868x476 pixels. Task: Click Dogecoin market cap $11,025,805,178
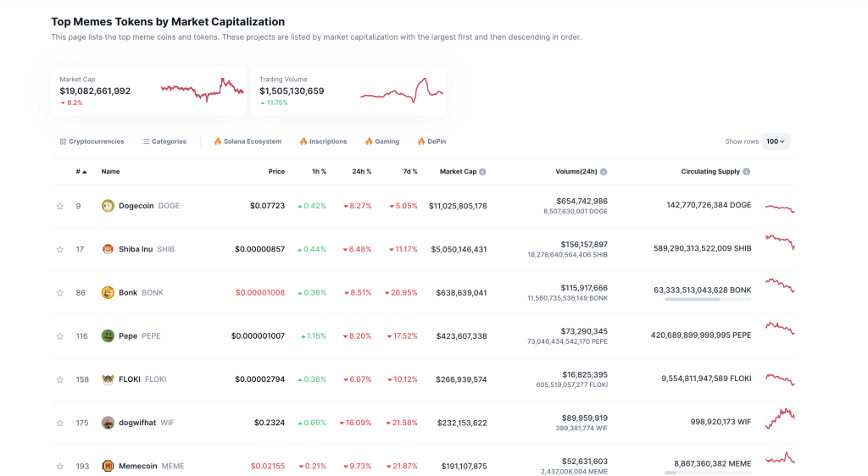tap(458, 206)
